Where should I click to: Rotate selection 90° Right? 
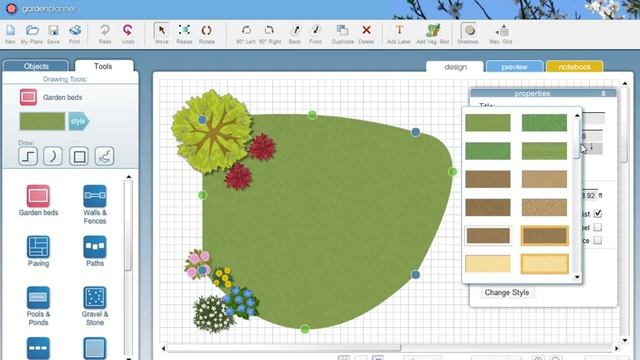pos(269,34)
